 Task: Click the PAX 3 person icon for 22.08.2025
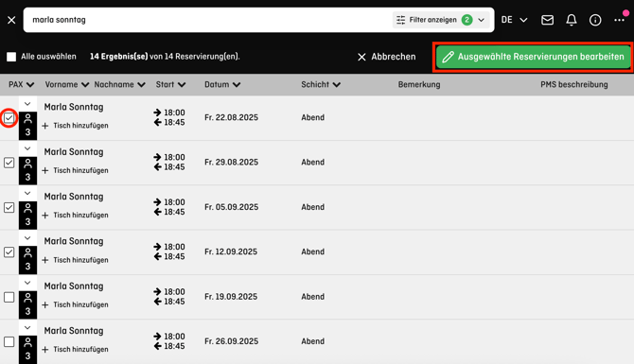tap(27, 126)
